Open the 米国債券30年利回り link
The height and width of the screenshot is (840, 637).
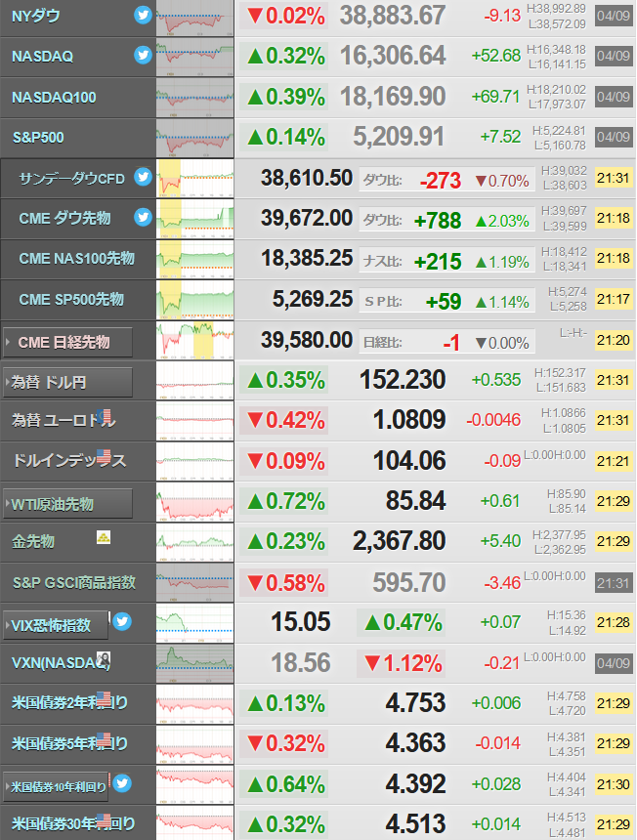[x=73, y=823]
